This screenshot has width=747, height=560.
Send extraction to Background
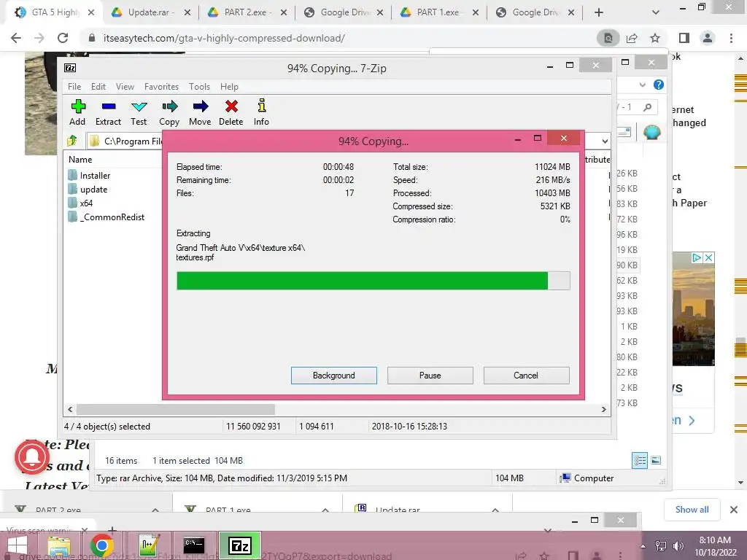(334, 376)
